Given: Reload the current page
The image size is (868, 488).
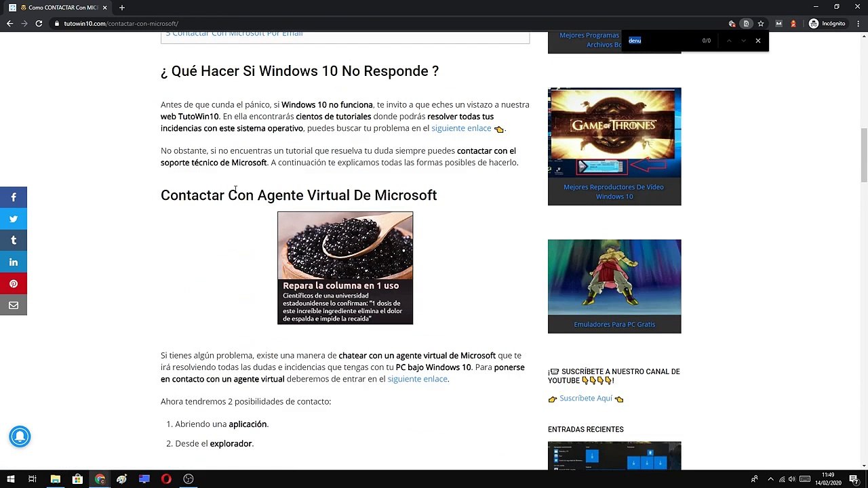Looking at the screenshot, I should click(39, 24).
